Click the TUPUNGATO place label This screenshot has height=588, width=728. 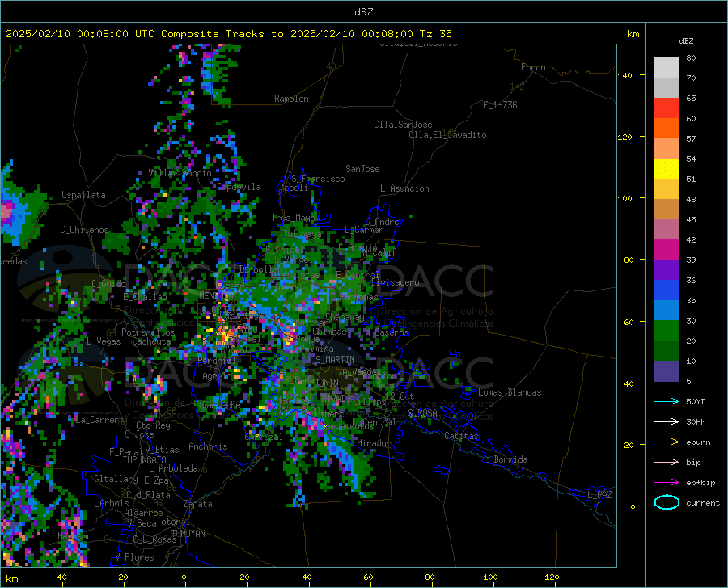pyautogui.click(x=145, y=460)
